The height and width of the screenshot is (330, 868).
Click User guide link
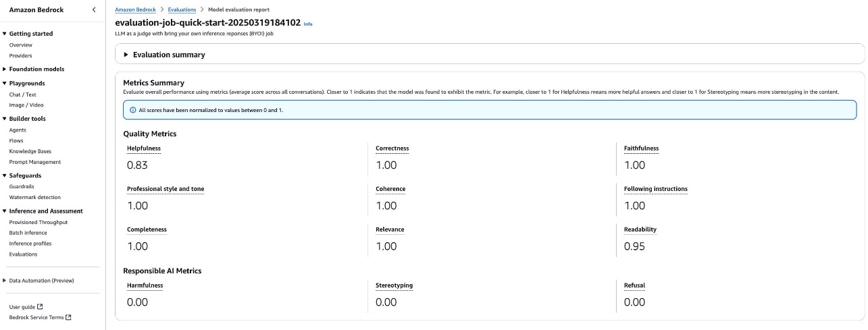pyautogui.click(x=22, y=306)
